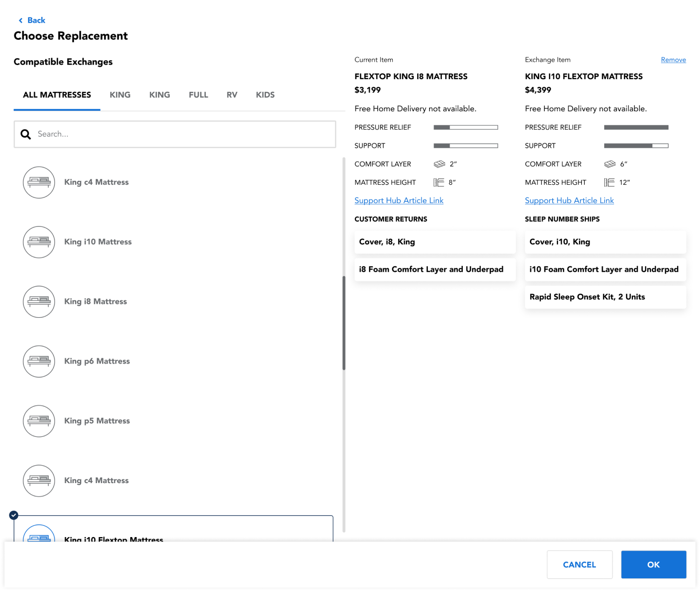Select King i8 Mattress bed icon

coord(39,302)
